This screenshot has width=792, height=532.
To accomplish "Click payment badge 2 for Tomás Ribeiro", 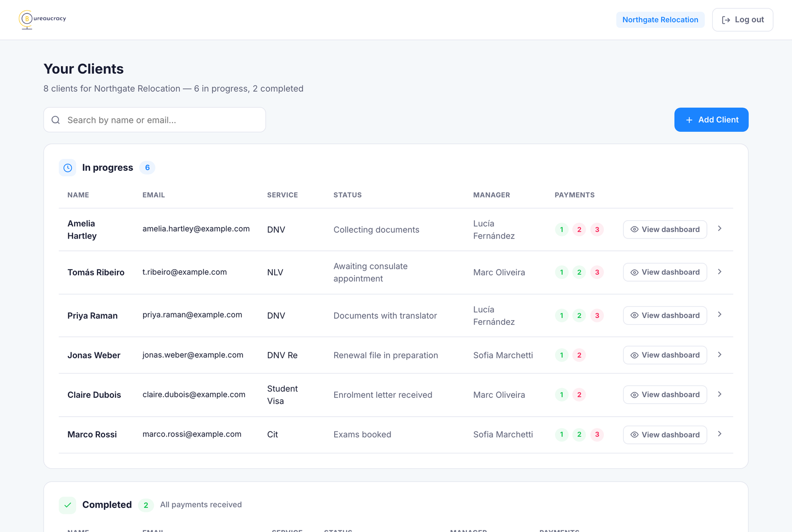I will pos(579,272).
